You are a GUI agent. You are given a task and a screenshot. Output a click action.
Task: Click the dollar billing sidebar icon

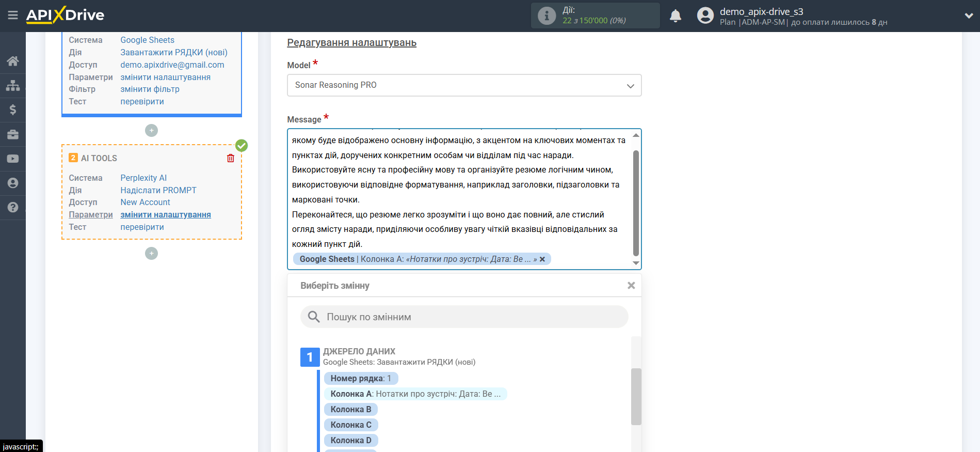pyautogui.click(x=13, y=110)
